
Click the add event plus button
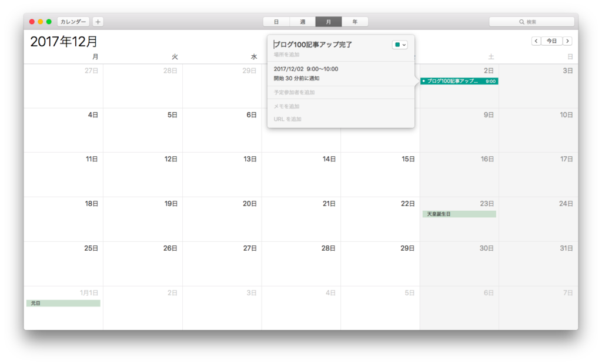click(x=98, y=22)
